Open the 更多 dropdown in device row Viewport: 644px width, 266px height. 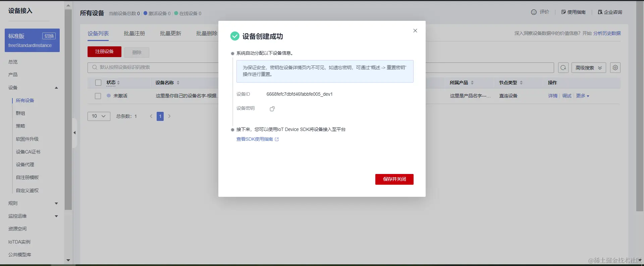tap(583, 96)
